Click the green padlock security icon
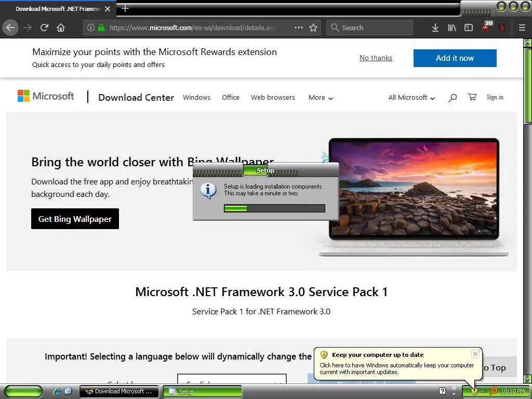Viewport: 532px width, 399px height. point(101,28)
